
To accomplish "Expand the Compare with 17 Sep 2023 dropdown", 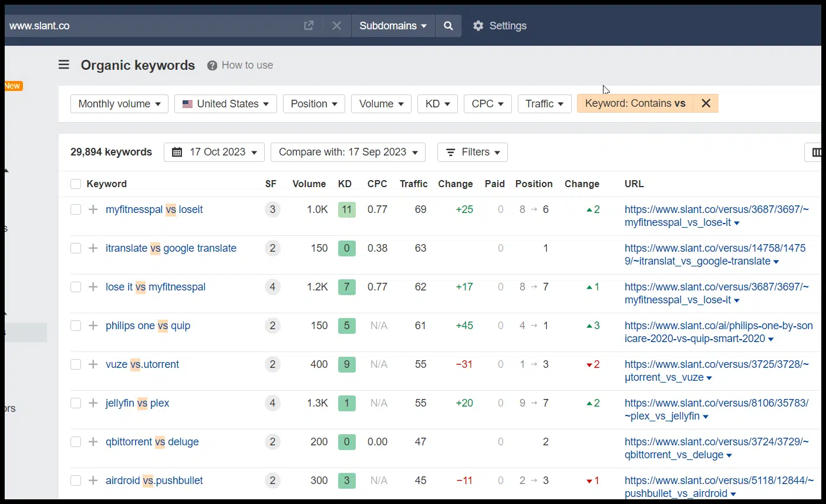I will point(348,153).
